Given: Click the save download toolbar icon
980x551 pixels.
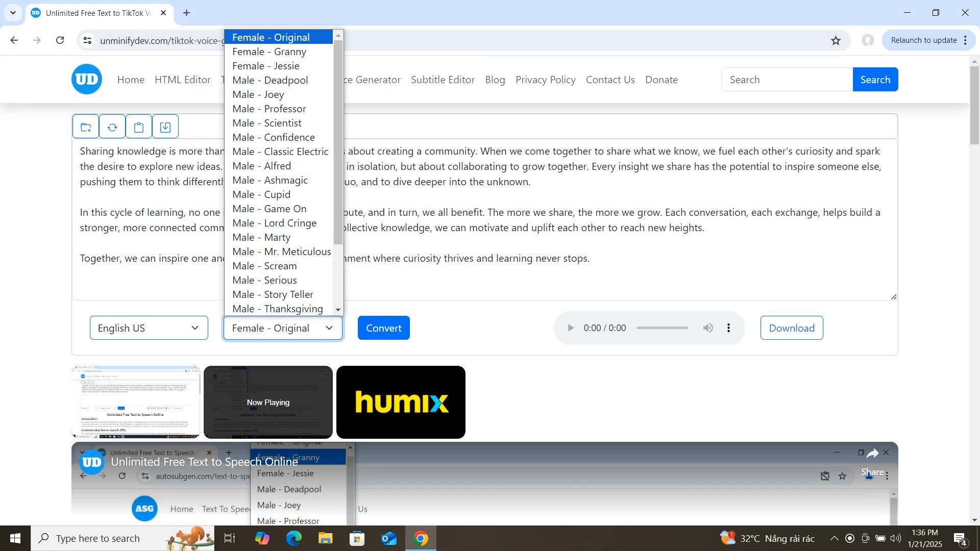Looking at the screenshot, I should [x=165, y=127].
